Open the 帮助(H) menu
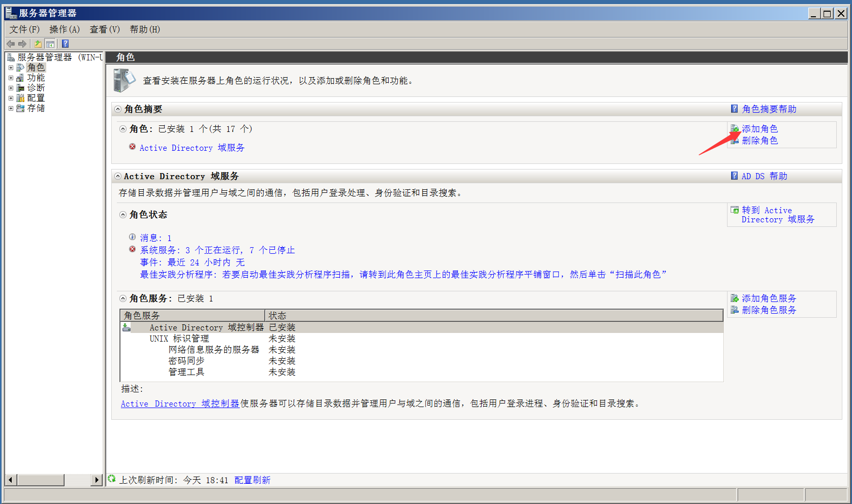 click(145, 29)
